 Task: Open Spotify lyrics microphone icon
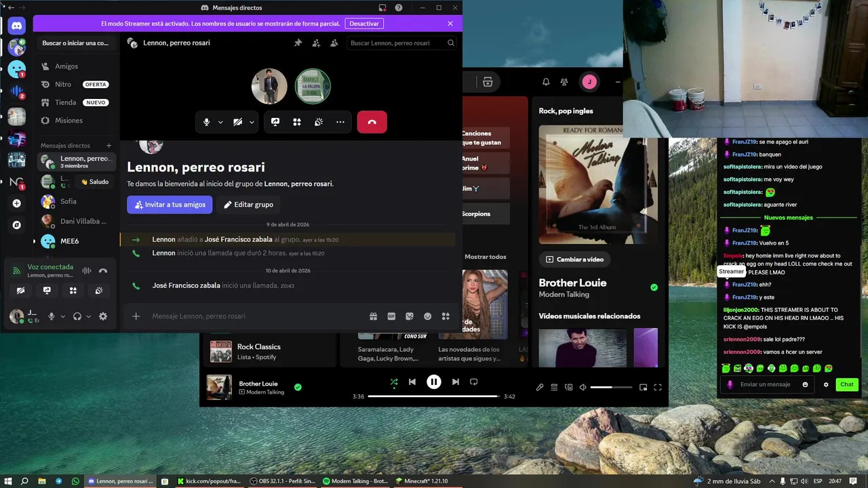tap(540, 387)
